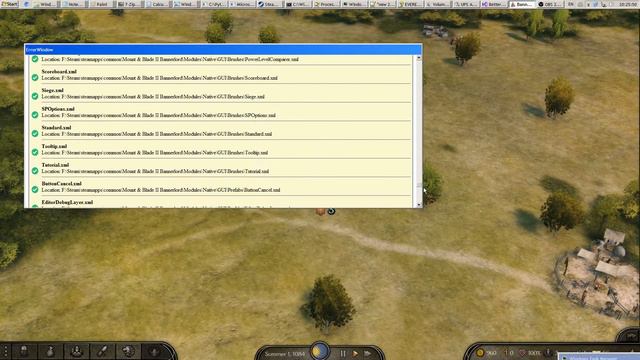Open the Windows Start button
Screen dimensions: 640x360
[10, 4]
